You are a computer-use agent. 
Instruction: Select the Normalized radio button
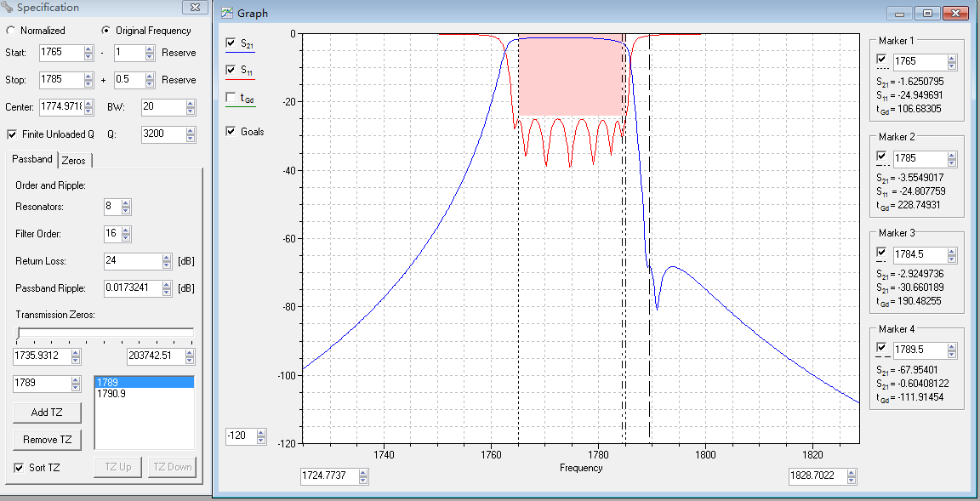click(x=11, y=31)
